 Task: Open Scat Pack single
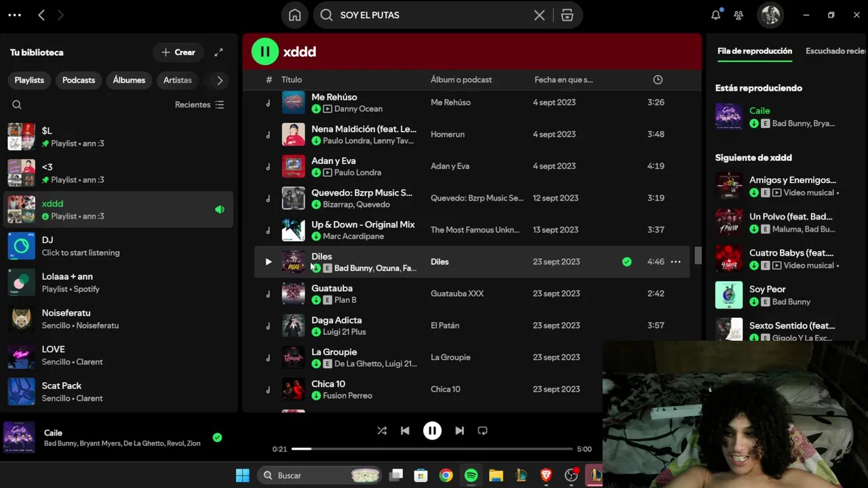tap(119, 392)
